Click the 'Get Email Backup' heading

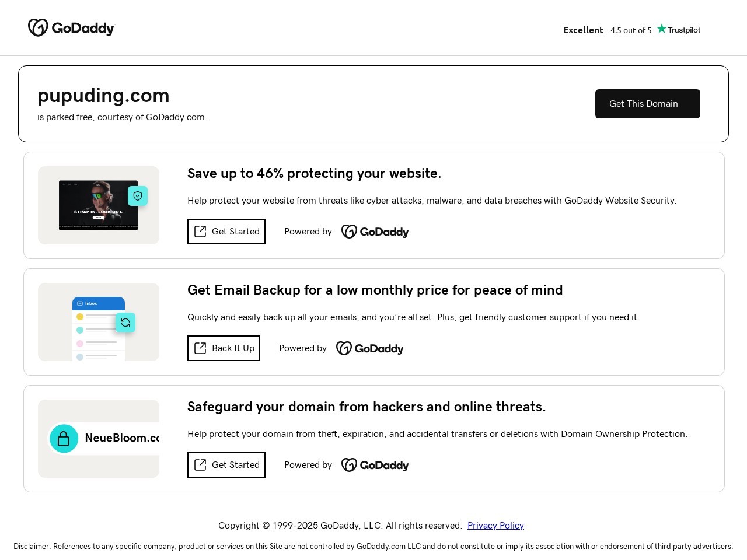(x=375, y=290)
